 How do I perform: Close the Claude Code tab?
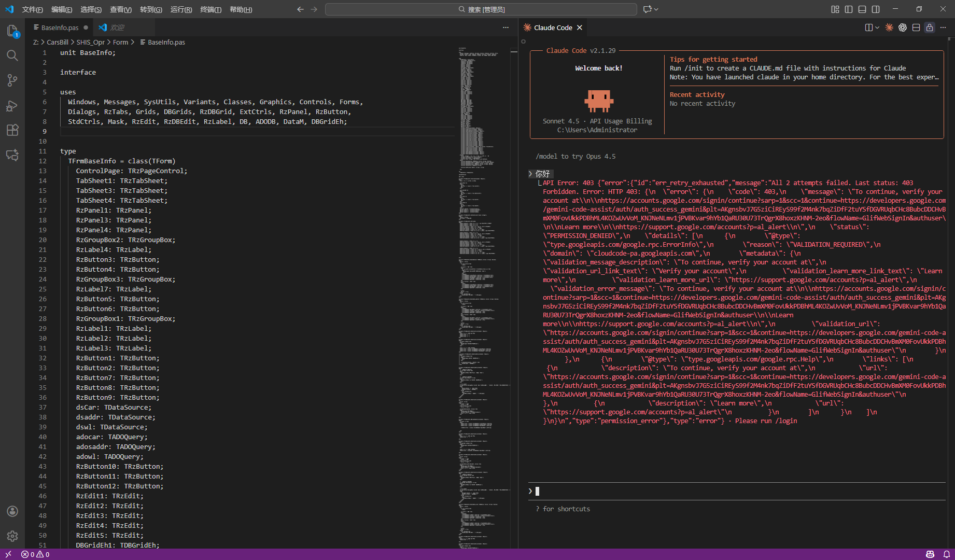pyautogui.click(x=580, y=27)
